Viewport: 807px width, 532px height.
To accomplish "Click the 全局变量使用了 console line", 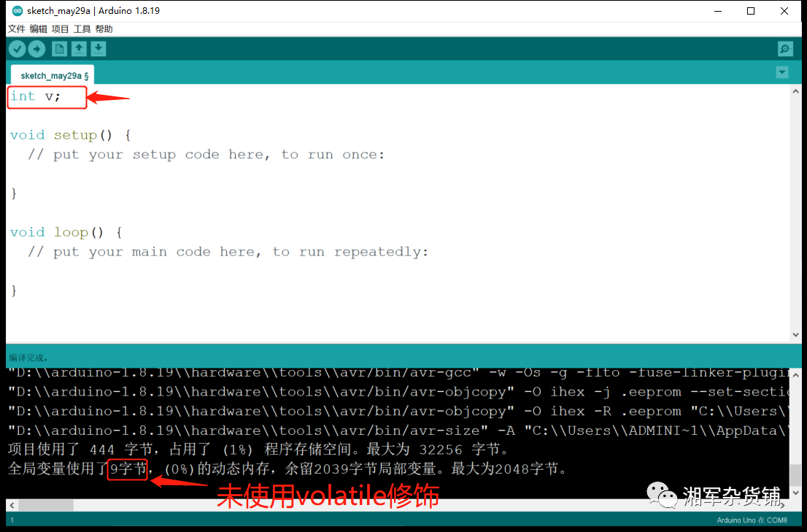I will pyautogui.click(x=287, y=469).
